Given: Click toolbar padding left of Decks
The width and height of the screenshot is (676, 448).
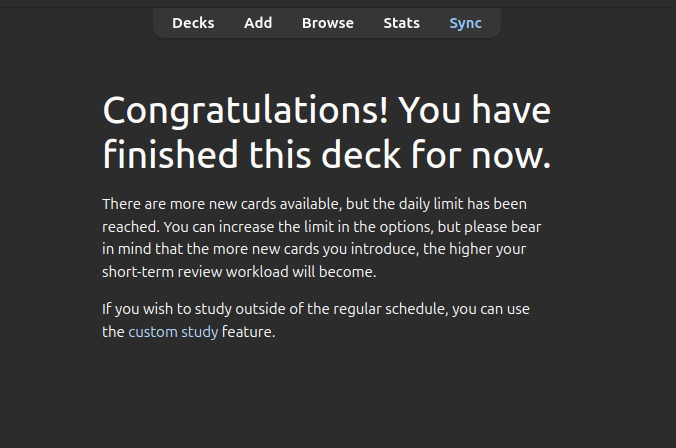Looking at the screenshot, I should pos(161,23).
